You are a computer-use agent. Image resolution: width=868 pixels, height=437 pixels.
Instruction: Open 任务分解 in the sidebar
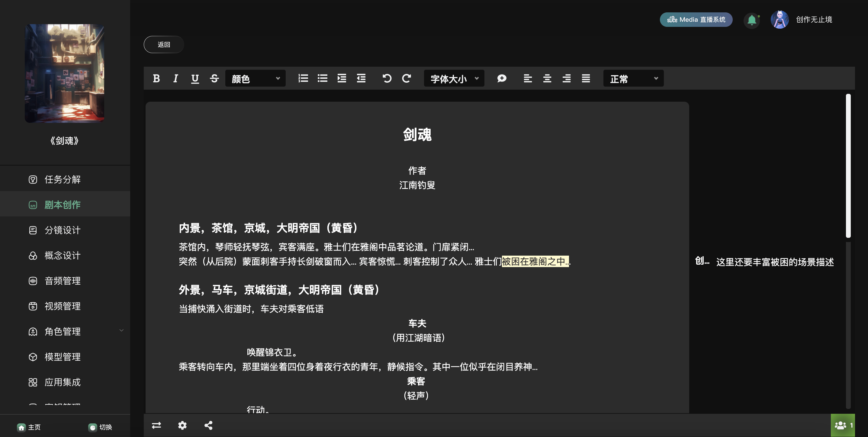tap(65, 180)
